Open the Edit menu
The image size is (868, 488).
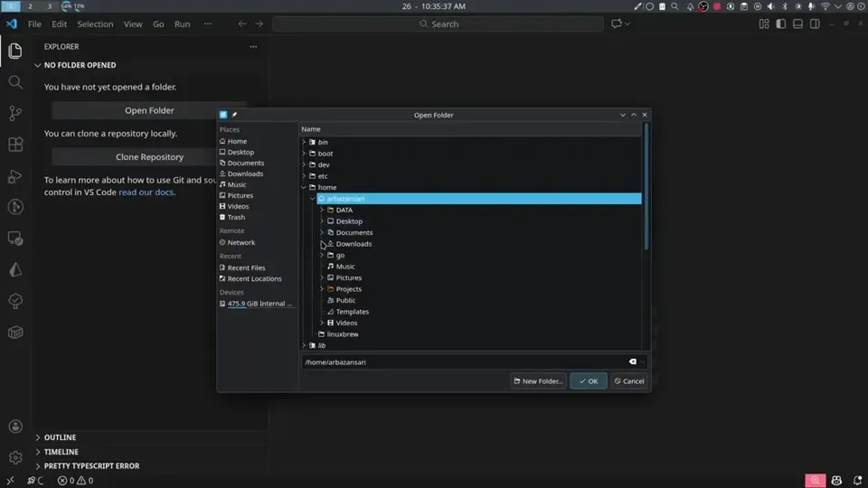click(60, 23)
